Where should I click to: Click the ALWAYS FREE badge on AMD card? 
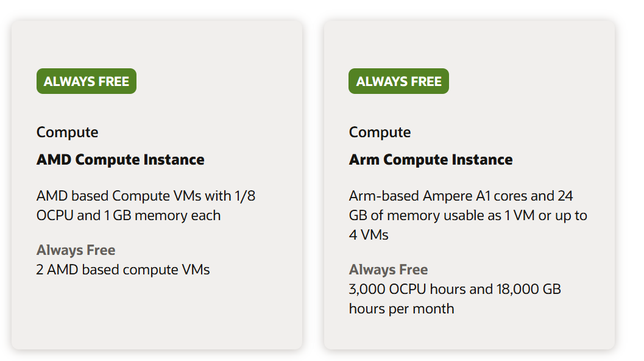click(x=87, y=81)
